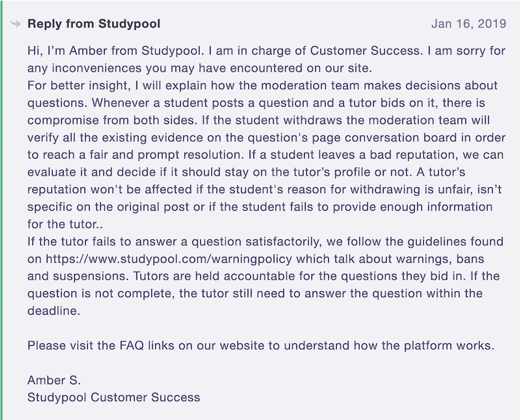
Task: Click the Reply from Studypool heading
Action: (x=94, y=24)
